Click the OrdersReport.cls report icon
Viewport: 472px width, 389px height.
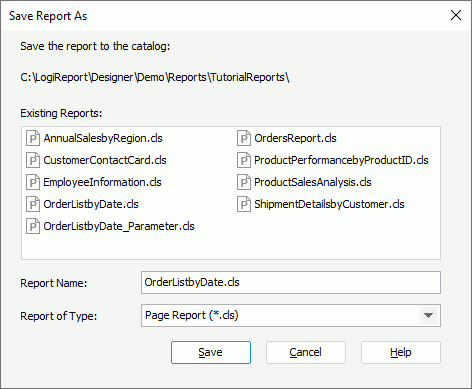(x=244, y=138)
